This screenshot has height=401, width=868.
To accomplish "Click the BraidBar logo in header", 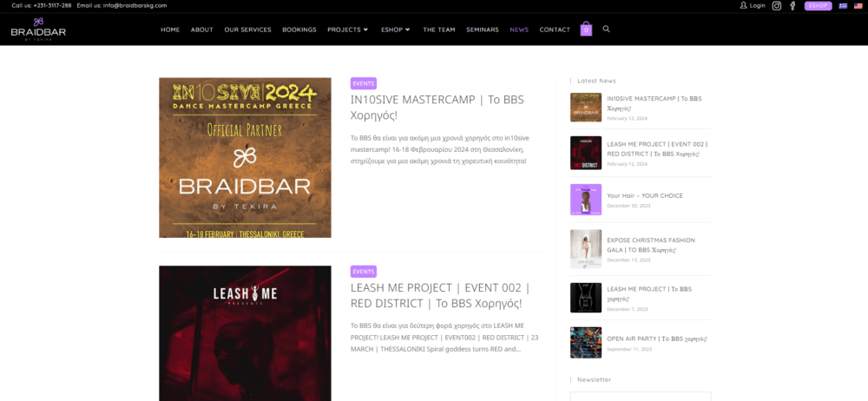I will [x=38, y=29].
